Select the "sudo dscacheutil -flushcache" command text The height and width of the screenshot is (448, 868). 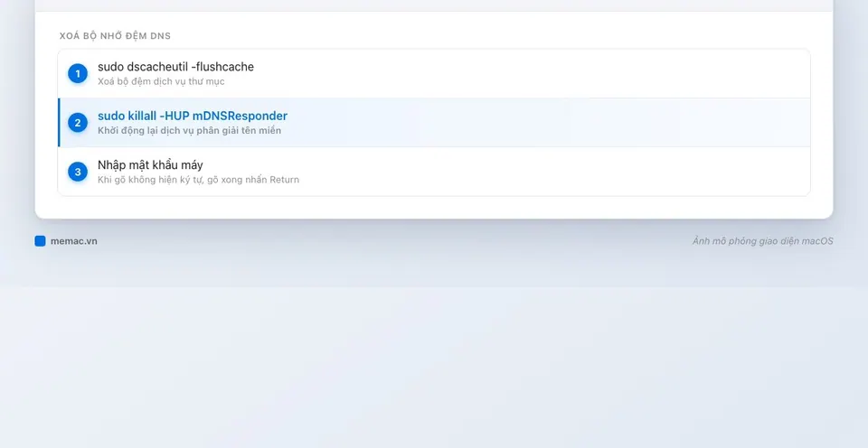(x=175, y=67)
